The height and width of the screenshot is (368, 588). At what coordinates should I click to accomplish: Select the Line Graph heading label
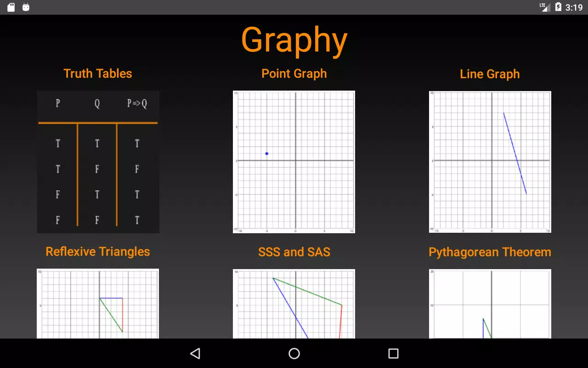pyautogui.click(x=490, y=74)
